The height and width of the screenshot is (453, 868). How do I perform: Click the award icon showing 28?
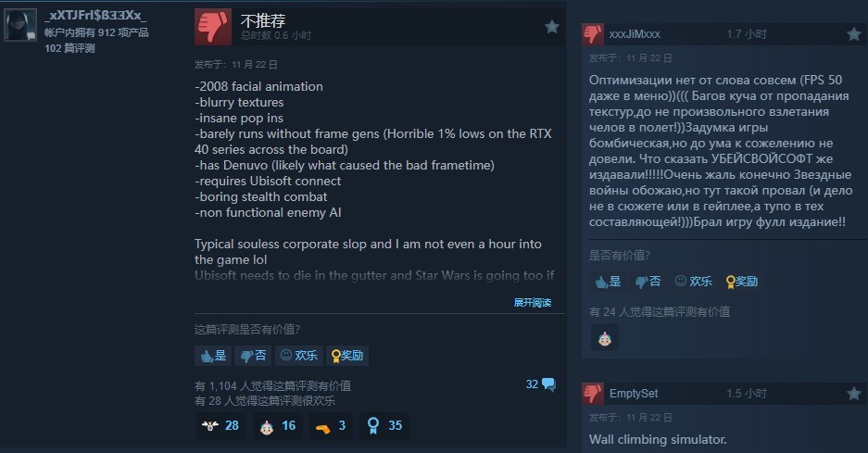(220, 425)
